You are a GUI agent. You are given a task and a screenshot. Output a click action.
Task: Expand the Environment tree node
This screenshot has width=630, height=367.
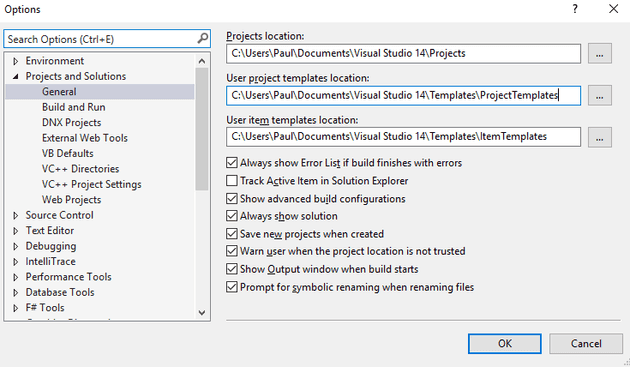click(16, 61)
